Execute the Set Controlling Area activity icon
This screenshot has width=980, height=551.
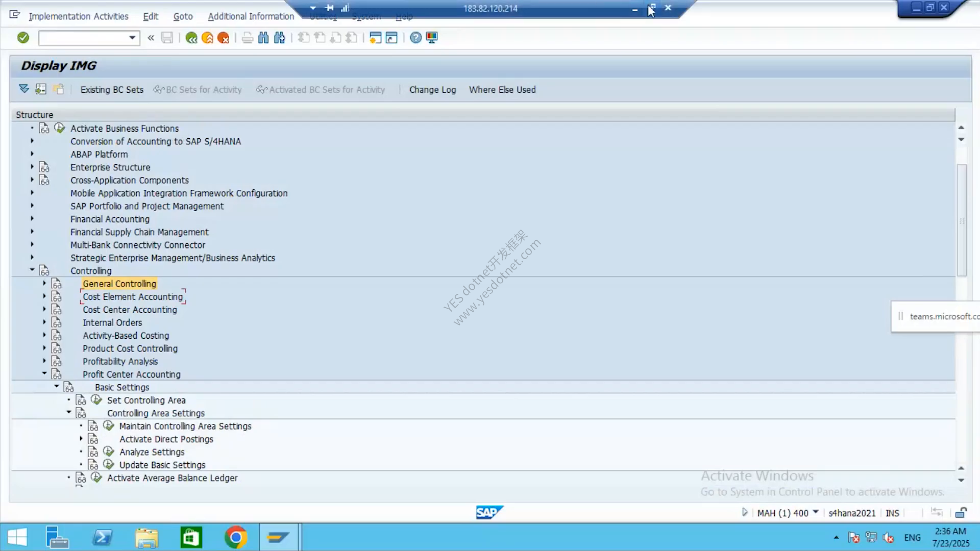(x=96, y=400)
